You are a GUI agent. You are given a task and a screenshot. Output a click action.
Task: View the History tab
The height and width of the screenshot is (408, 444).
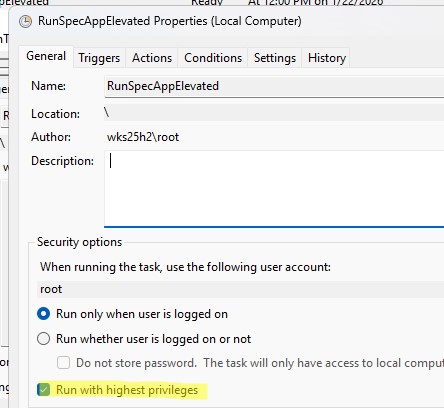(326, 58)
